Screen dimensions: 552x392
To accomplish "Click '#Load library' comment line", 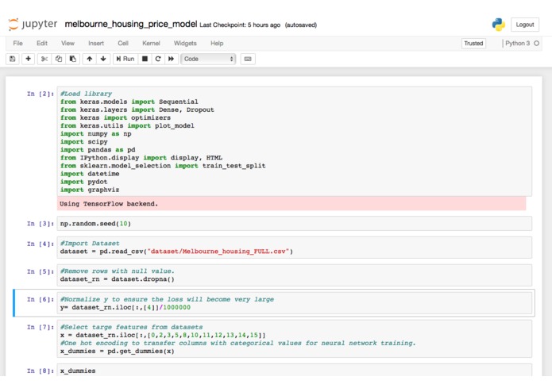I will [86, 94].
